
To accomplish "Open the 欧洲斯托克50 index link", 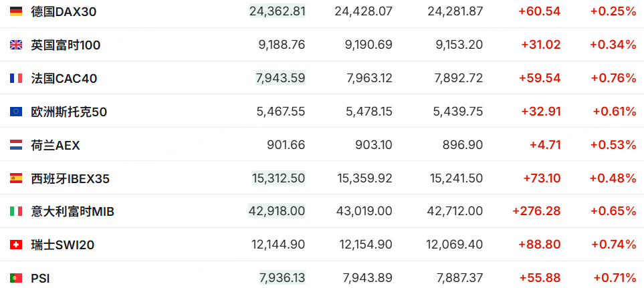I will pyautogui.click(x=69, y=112).
